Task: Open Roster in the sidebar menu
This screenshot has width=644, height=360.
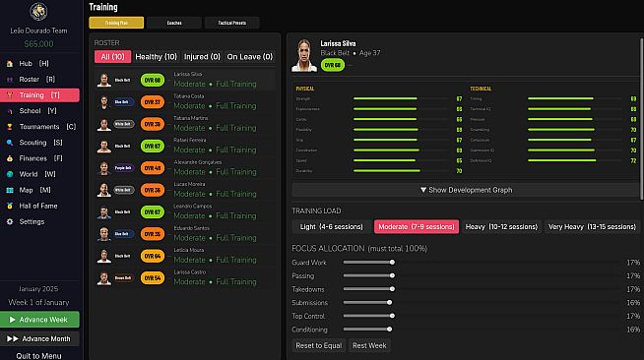Action: coord(39,80)
